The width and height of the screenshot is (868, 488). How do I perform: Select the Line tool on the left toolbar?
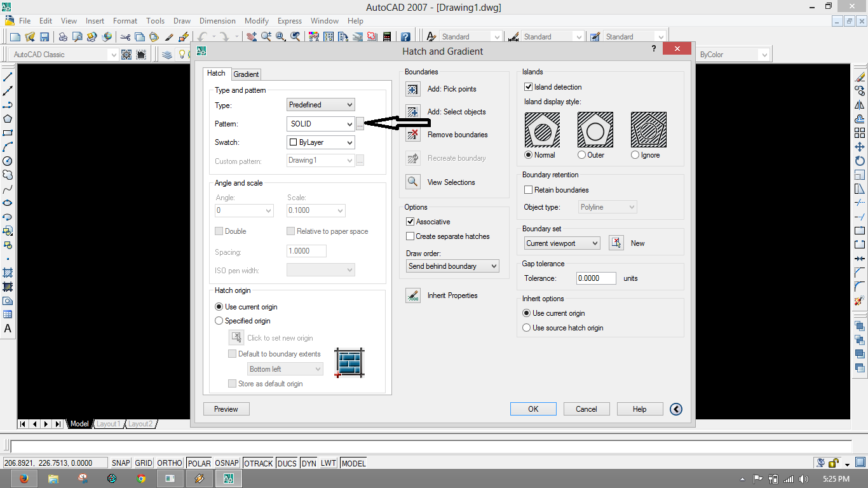coord(7,76)
